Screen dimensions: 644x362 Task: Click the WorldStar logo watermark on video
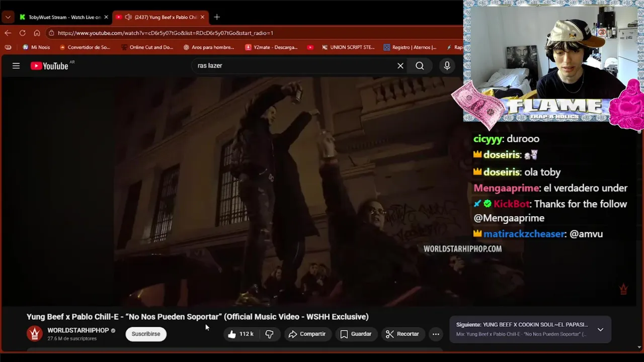tap(623, 289)
